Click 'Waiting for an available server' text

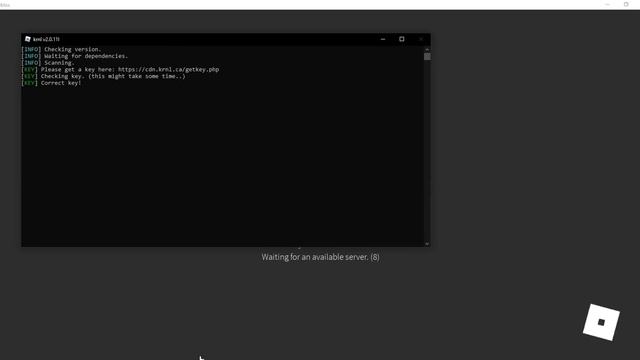point(320,257)
